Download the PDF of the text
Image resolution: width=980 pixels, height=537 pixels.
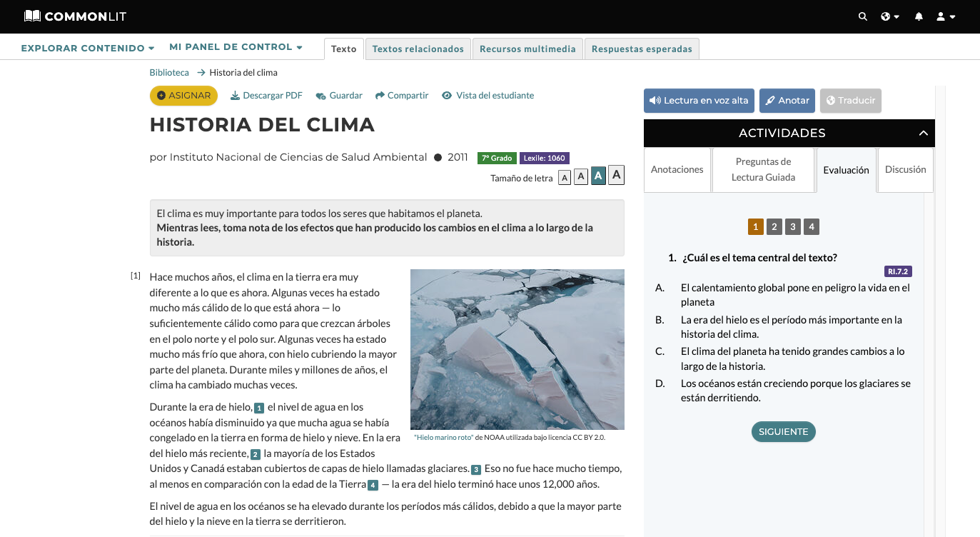(x=266, y=96)
